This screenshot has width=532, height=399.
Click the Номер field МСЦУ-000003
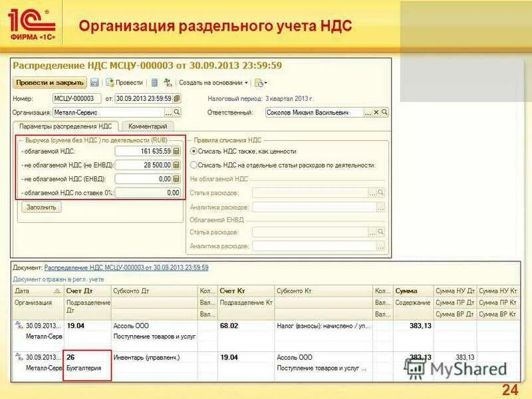[76, 98]
